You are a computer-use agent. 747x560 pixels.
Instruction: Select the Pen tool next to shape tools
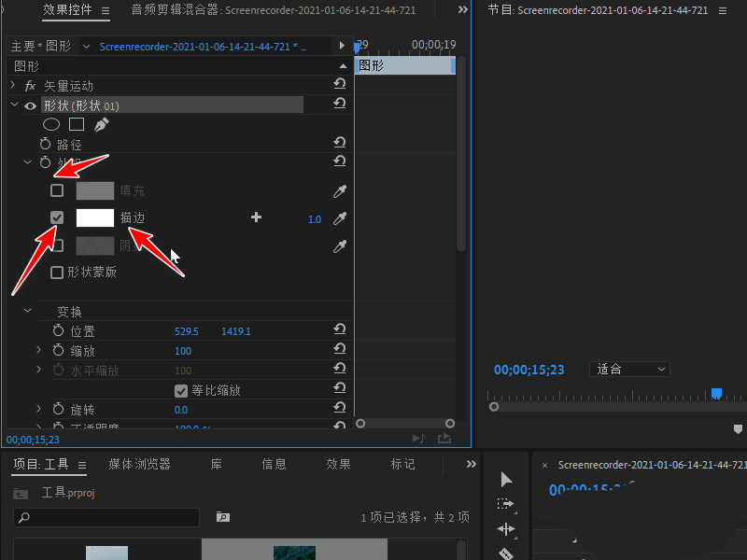pos(100,123)
